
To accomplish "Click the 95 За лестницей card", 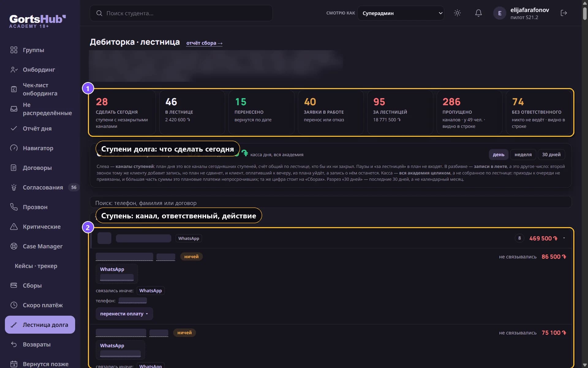I will pos(400,113).
